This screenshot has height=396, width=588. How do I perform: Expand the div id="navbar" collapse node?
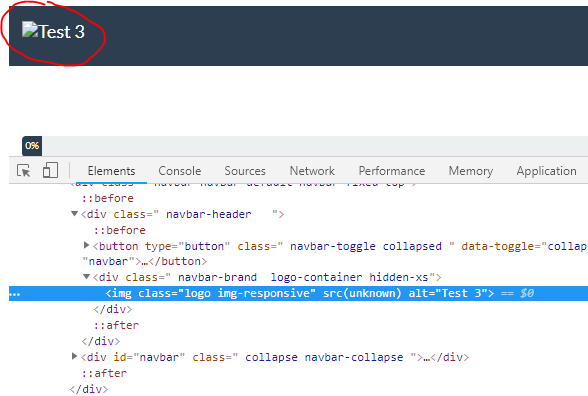click(x=74, y=356)
